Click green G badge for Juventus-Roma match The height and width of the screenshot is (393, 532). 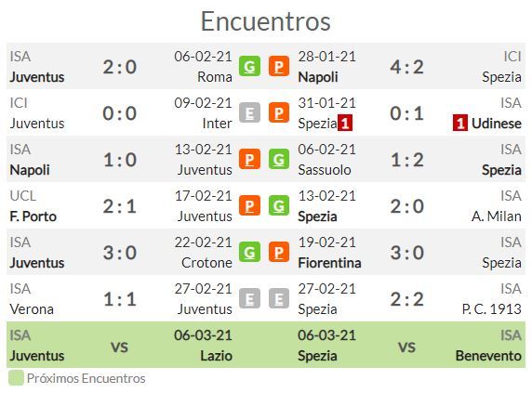click(x=249, y=66)
